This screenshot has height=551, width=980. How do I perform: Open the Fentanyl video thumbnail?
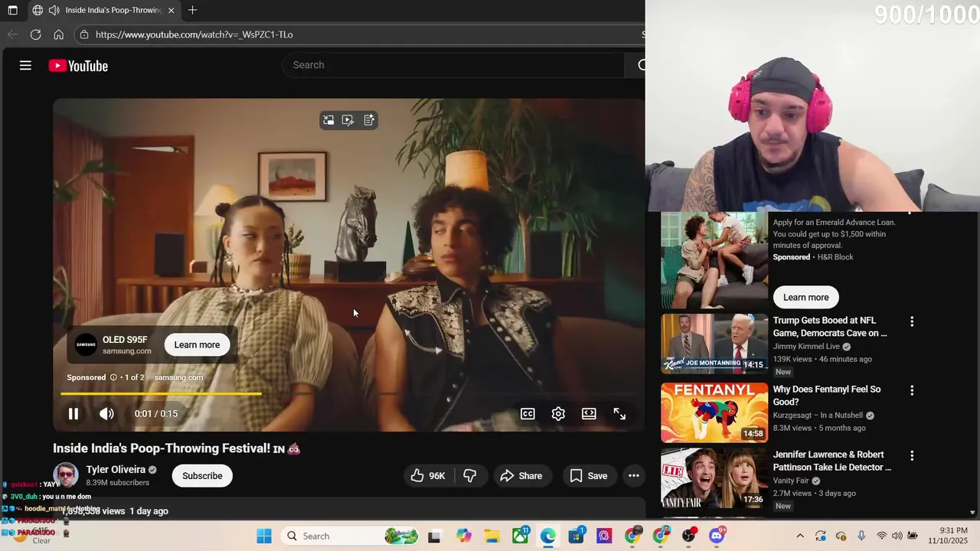coord(714,412)
